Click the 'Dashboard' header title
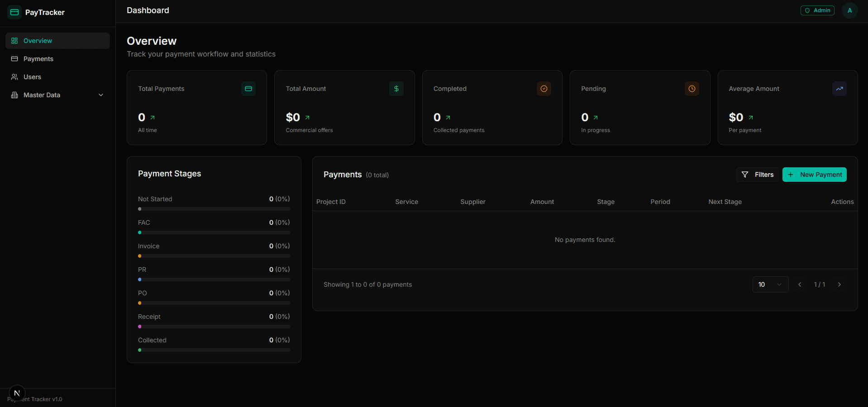This screenshot has height=407, width=868. point(148,10)
